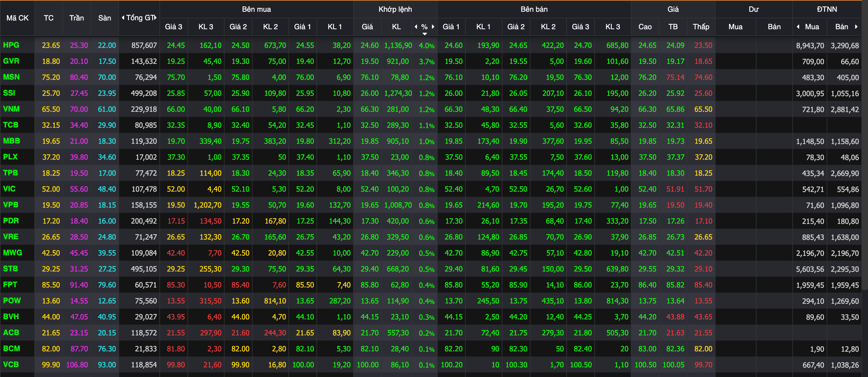This screenshot has width=868, height=377.
Task: Click VNM foreign sell value 2,881,42
Action: coord(845,109)
